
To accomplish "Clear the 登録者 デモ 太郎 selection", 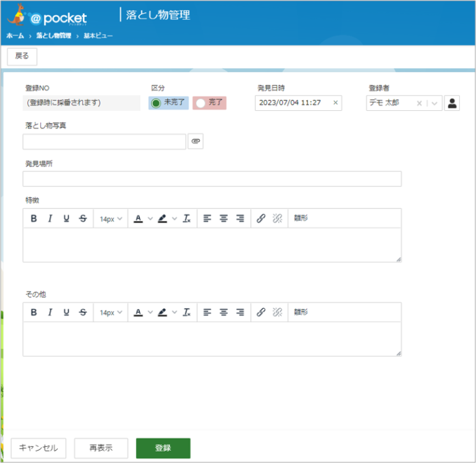I will coord(420,103).
